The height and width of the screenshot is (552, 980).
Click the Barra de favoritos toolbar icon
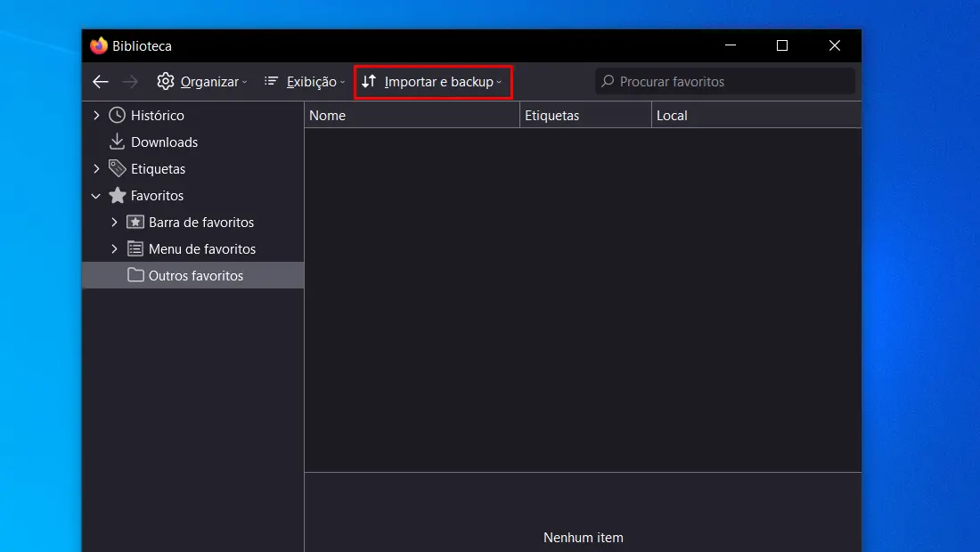pyautogui.click(x=135, y=222)
